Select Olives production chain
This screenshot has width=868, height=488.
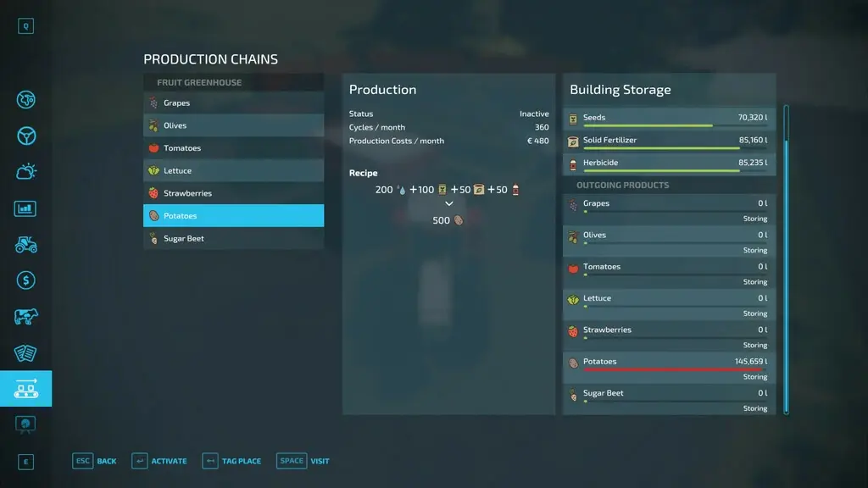(x=234, y=125)
